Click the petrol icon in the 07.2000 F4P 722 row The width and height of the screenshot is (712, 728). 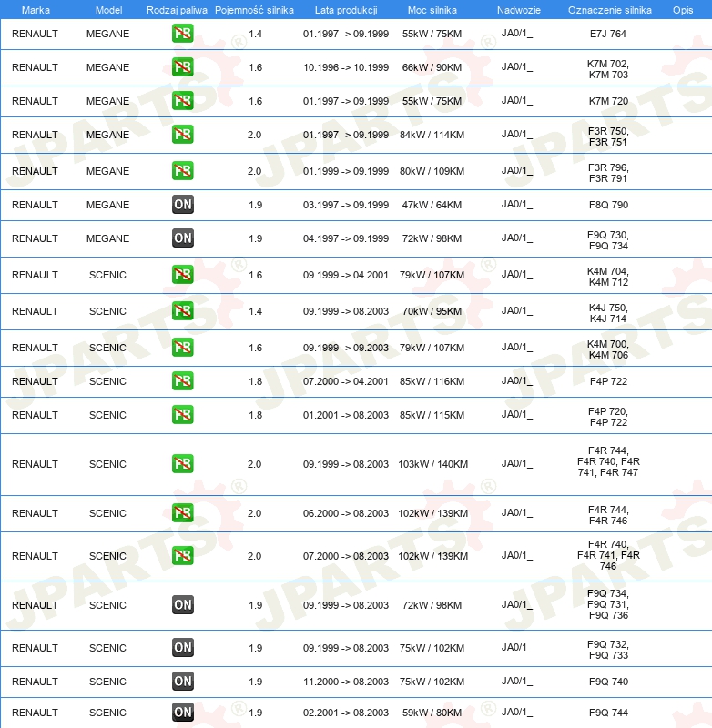point(182,381)
